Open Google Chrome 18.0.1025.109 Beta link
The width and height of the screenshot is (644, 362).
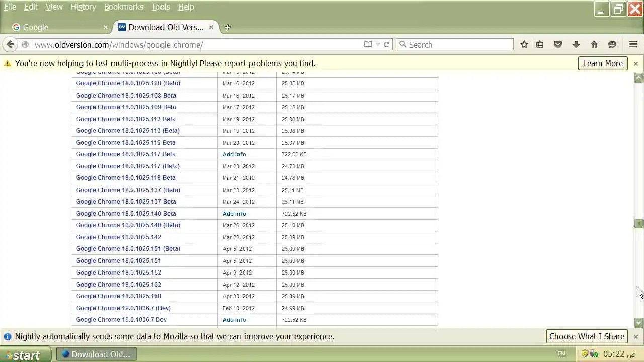[126, 107]
